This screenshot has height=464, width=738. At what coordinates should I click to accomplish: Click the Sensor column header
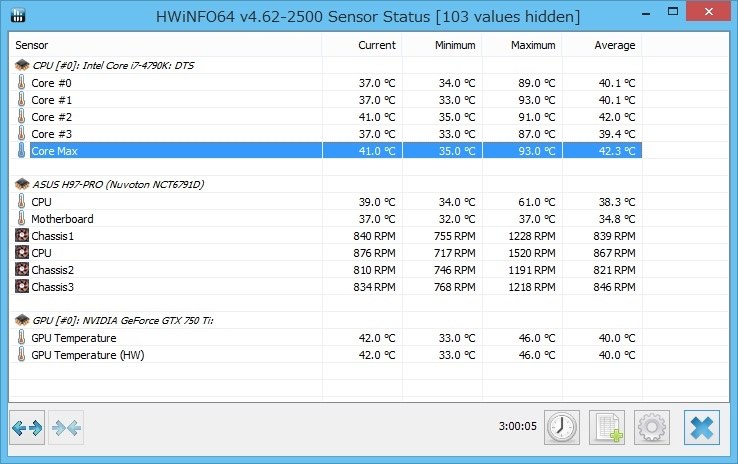[166, 45]
